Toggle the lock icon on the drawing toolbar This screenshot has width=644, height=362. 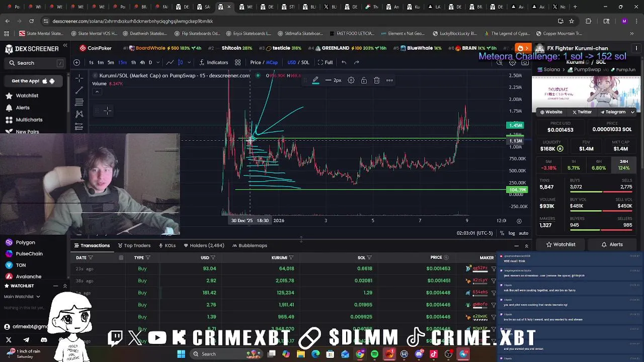pyautogui.click(x=364, y=80)
